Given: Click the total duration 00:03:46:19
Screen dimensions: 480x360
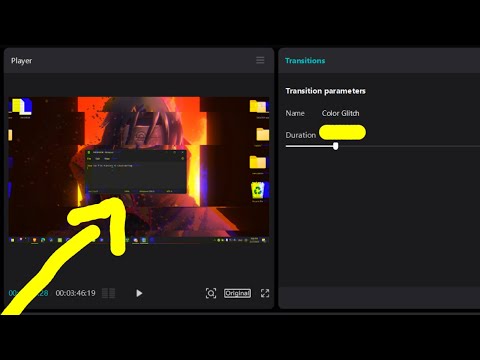Looking at the screenshot, I should coord(75,293).
